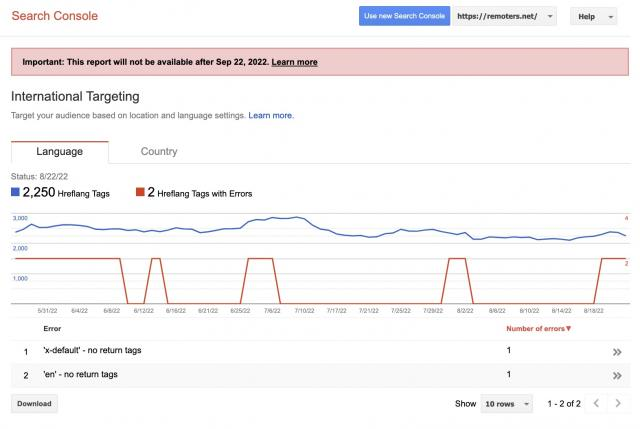Select the 'x-default' - no return tags row
640x429 pixels.
coord(320,351)
